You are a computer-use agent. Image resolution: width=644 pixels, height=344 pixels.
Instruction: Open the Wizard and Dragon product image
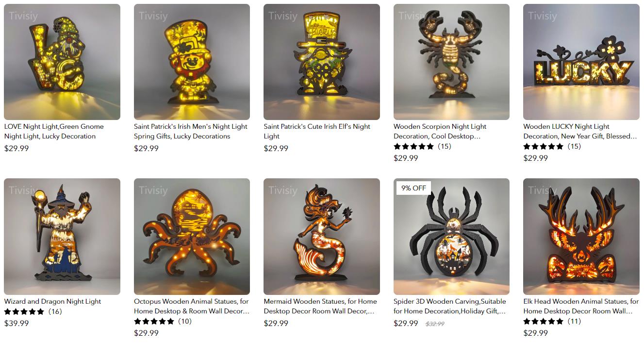pyautogui.click(x=62, y=237)
